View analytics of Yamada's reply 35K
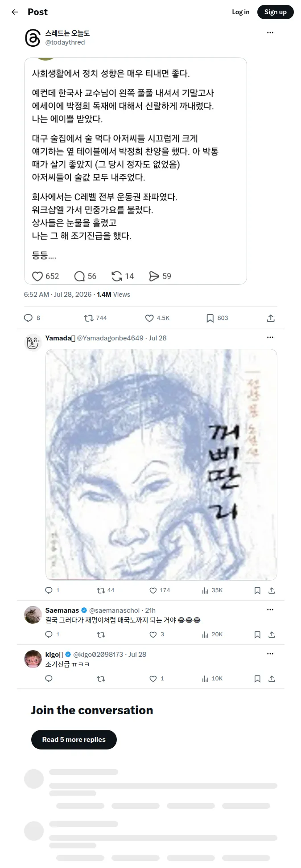This screenshot has width=301, height=868. [x=205, y=590]
